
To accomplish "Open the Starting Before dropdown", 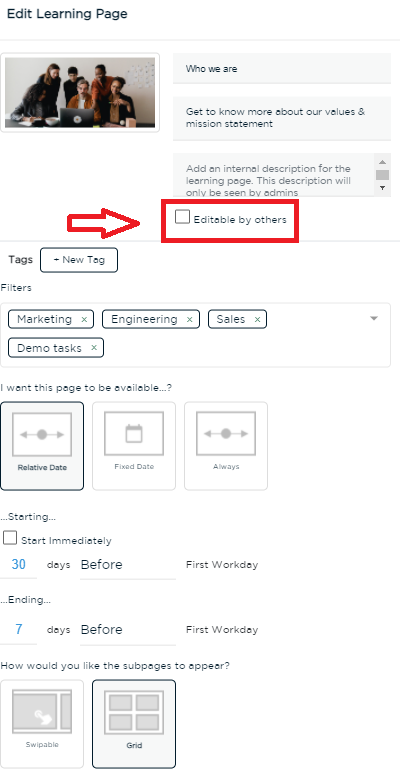I will click(128, 565).
